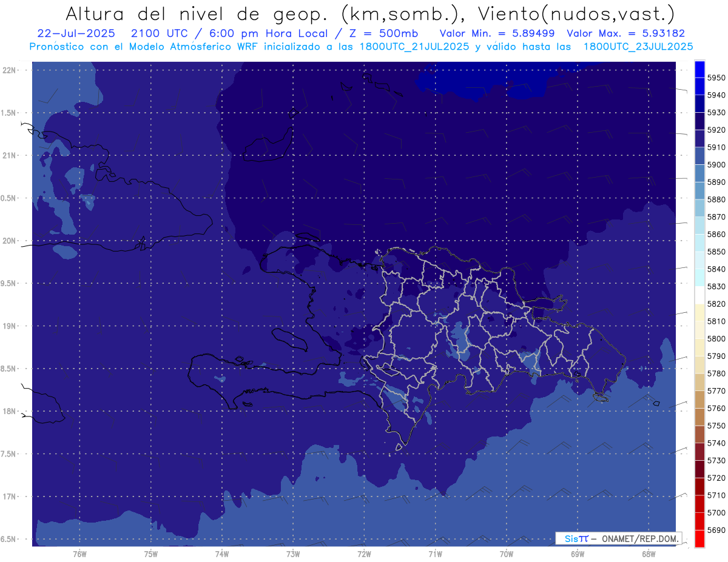Click the bright red swatch at colorbar bottom

coord(699,538)
